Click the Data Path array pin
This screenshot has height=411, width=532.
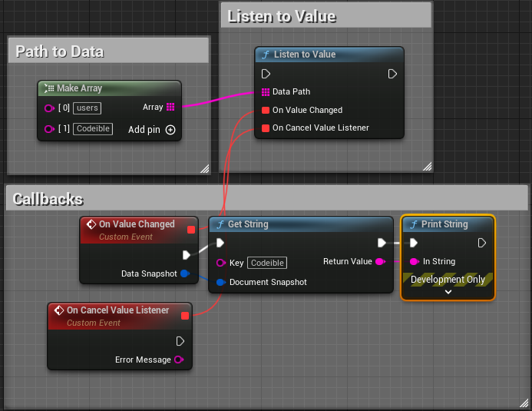[x=266, y=91]
